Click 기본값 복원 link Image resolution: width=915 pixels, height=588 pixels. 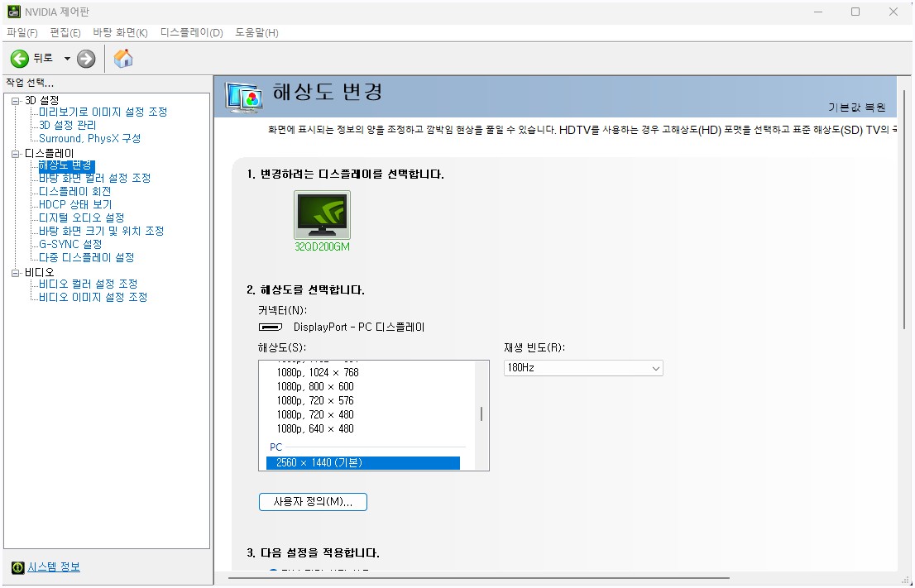pyautogui.click(x=857, y=108)
